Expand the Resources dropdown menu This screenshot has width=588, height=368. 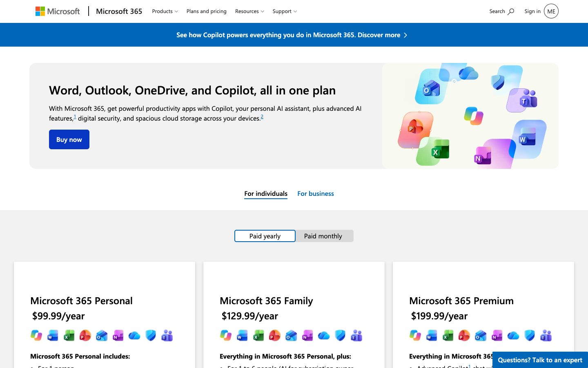click(x=249, y=11)
